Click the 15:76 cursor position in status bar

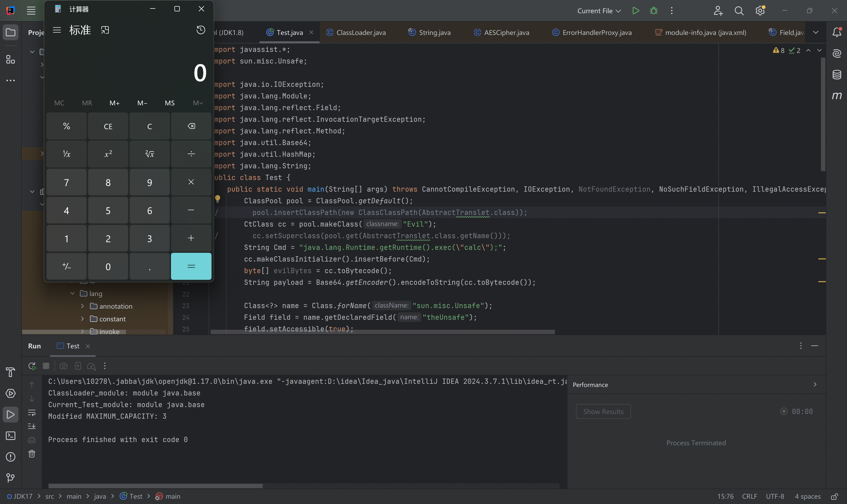coord(725,497)
